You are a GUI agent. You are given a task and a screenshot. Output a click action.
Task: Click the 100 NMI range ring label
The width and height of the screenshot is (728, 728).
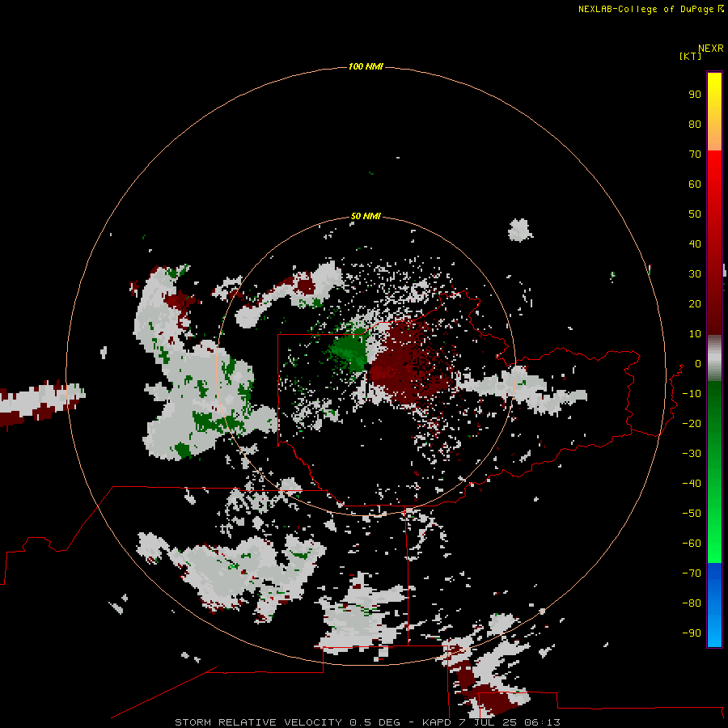pyautogui.click(x=366, y=67)
